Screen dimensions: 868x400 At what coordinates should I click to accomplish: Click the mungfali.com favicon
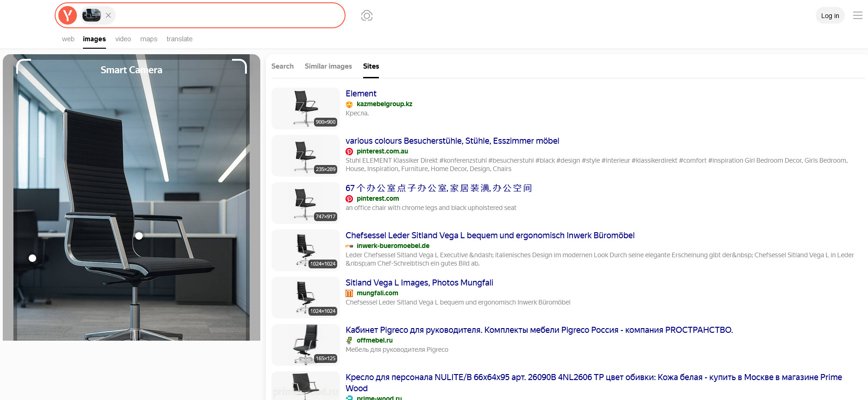[x=349, y=293]
